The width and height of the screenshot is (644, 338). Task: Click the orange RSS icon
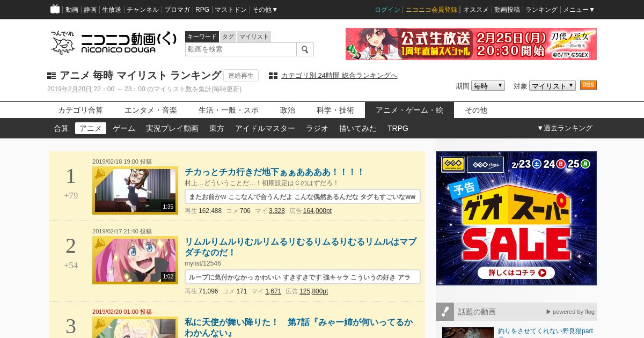pos(588,85)
